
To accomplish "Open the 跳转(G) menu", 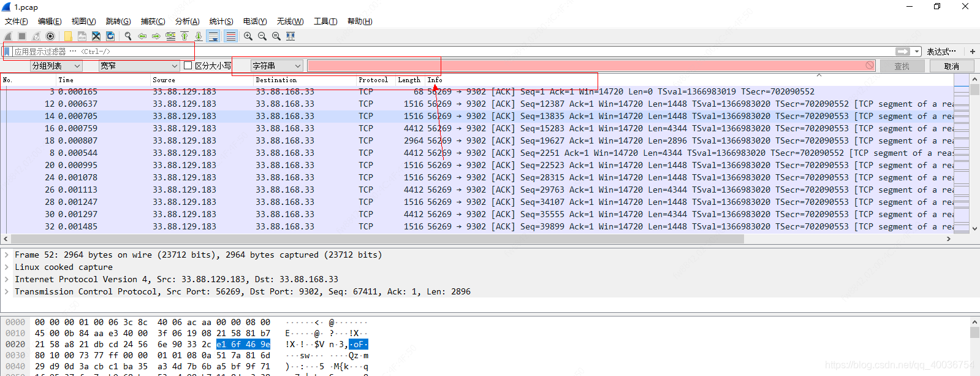I will (118, 21).
